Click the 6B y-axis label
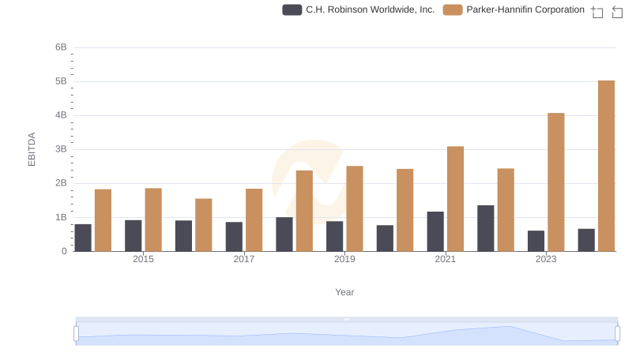Screen dimensions: 632x364 (x=61, y=47)
